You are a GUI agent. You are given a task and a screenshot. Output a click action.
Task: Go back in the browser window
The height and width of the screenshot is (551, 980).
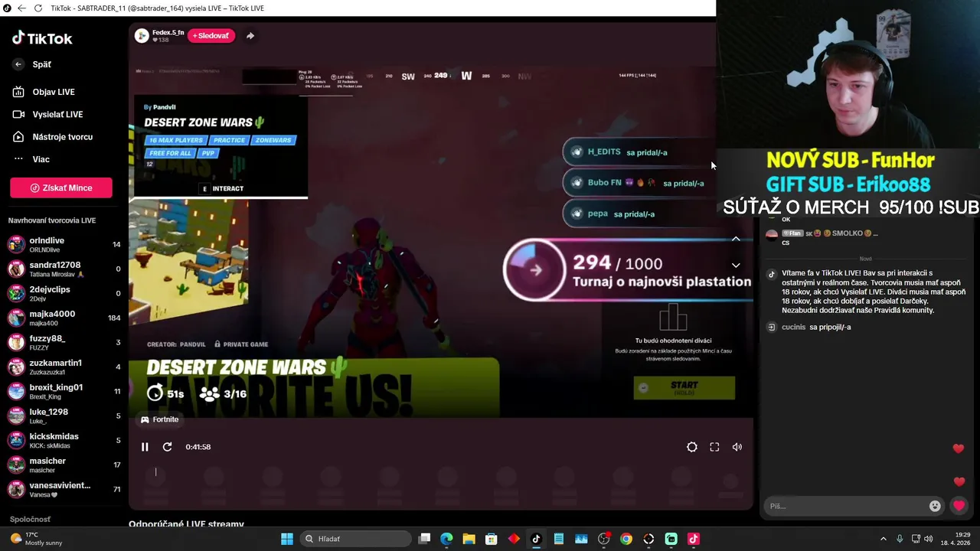pos(21,8)
